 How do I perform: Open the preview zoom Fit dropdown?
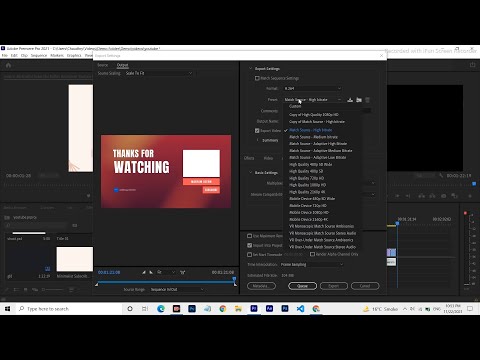pos(166,272)
